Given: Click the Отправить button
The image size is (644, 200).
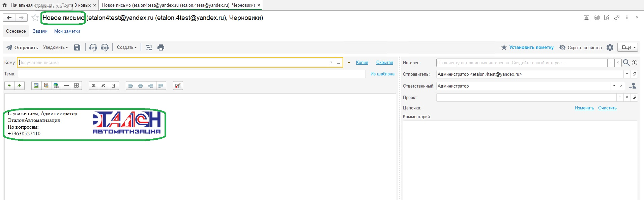Looking at the screenshot, I should pos(22,47).
